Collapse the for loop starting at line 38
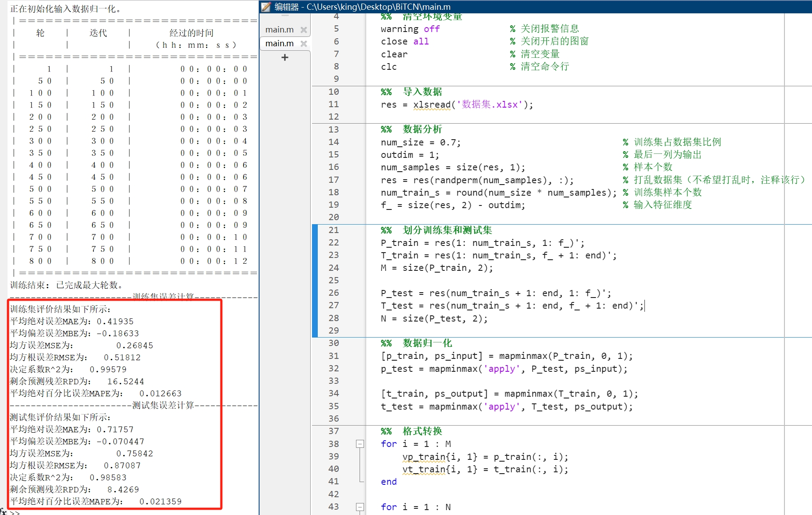This screenshot has height=515, width=812. coord(359,444)
